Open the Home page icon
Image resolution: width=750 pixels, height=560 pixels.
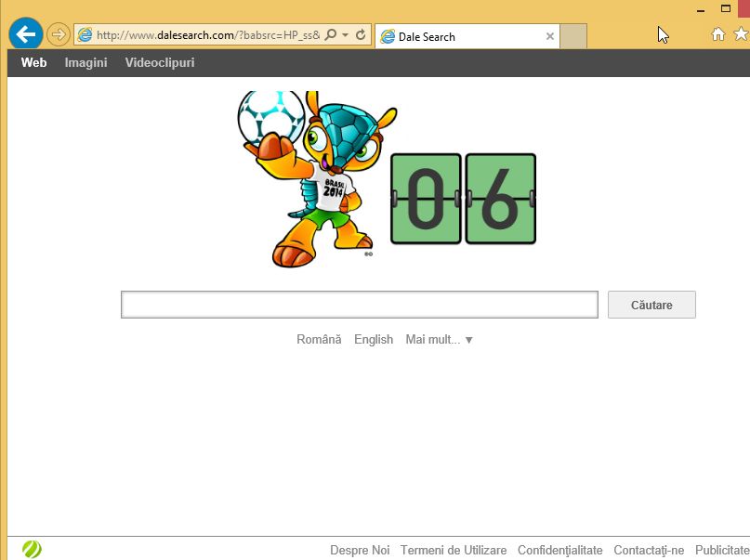pos(718,34)
